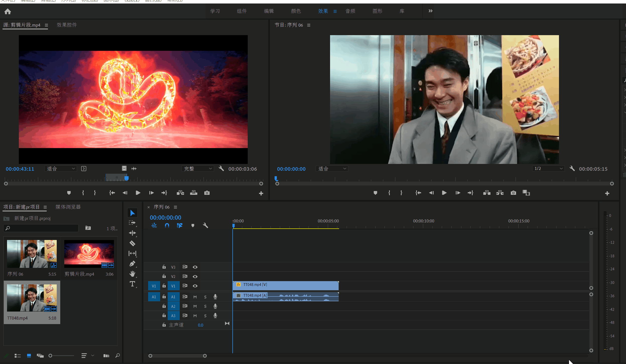The width and height of the screenshot is (626, 364).
Task: Select the Razor tool in the toolbar
Action: [132, 243]
